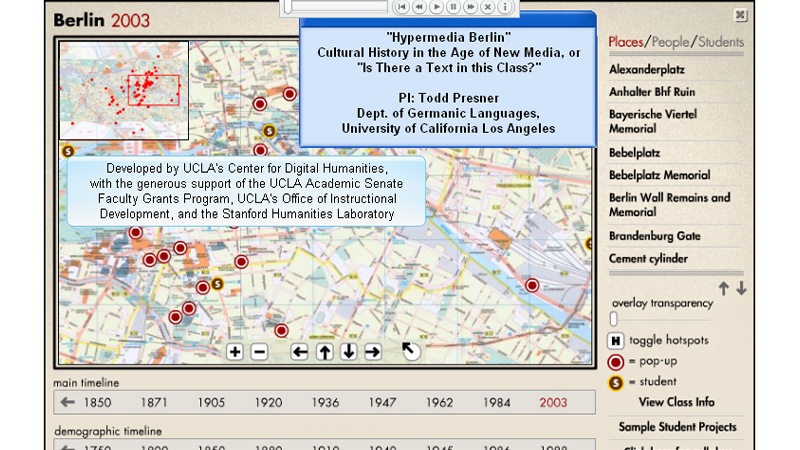Pan the map down with arrow button

[x=349, y=352]
